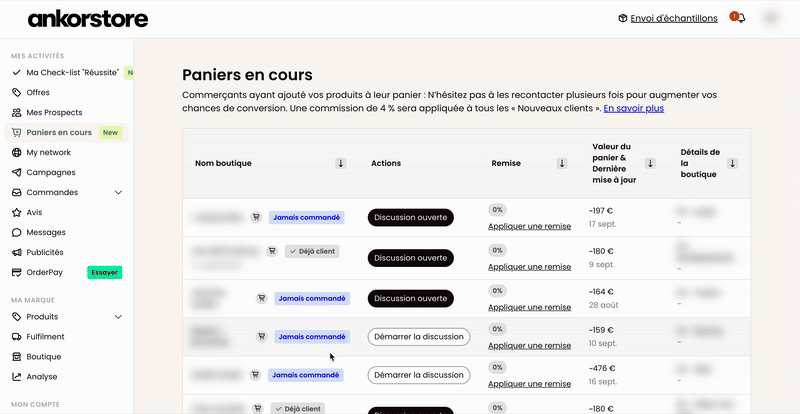The height and width of the screenshot is (414, 800).
Task: Click the notification bell icon
Action: [738, 18]
